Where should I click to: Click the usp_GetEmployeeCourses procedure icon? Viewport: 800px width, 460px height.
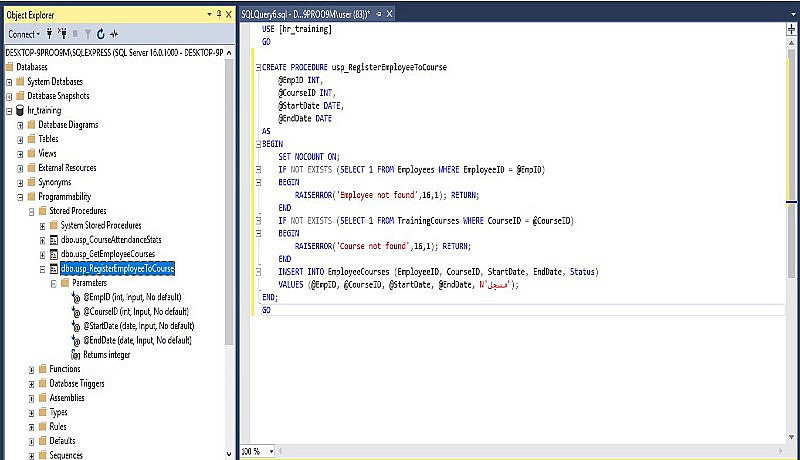(x=54, y=254)
